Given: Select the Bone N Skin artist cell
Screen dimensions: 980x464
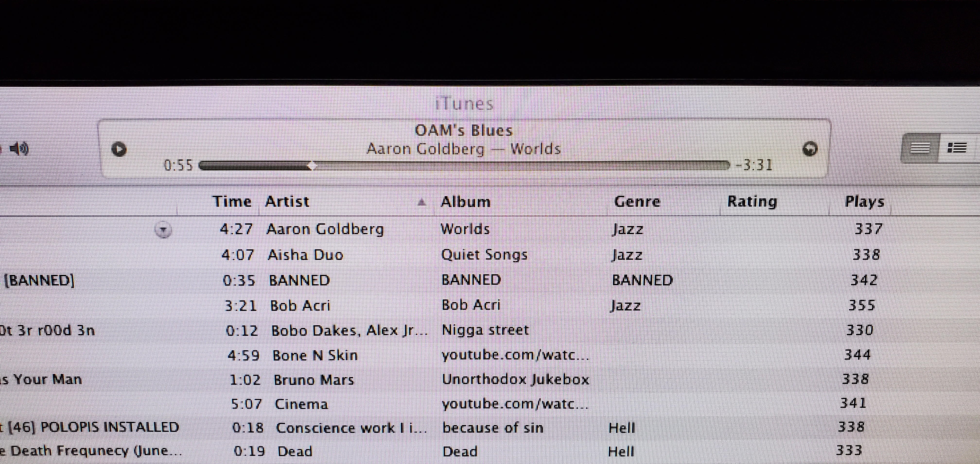Looking at the screenshot, I should tap(315, 355).
